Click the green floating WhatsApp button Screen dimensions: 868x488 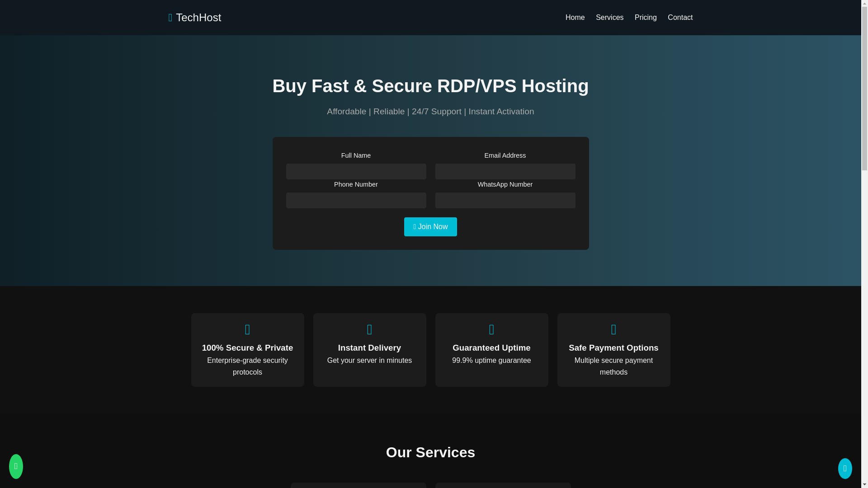click(16, 466)
